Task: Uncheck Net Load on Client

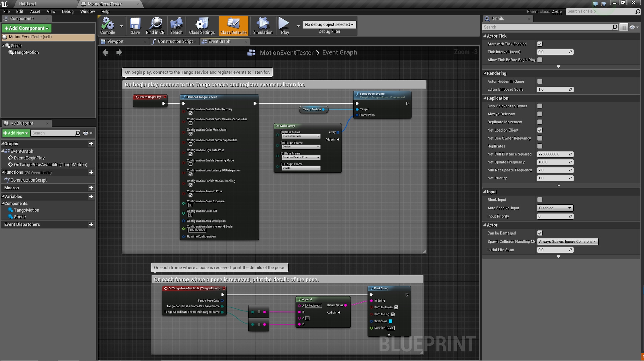Action: coord(540,130)
